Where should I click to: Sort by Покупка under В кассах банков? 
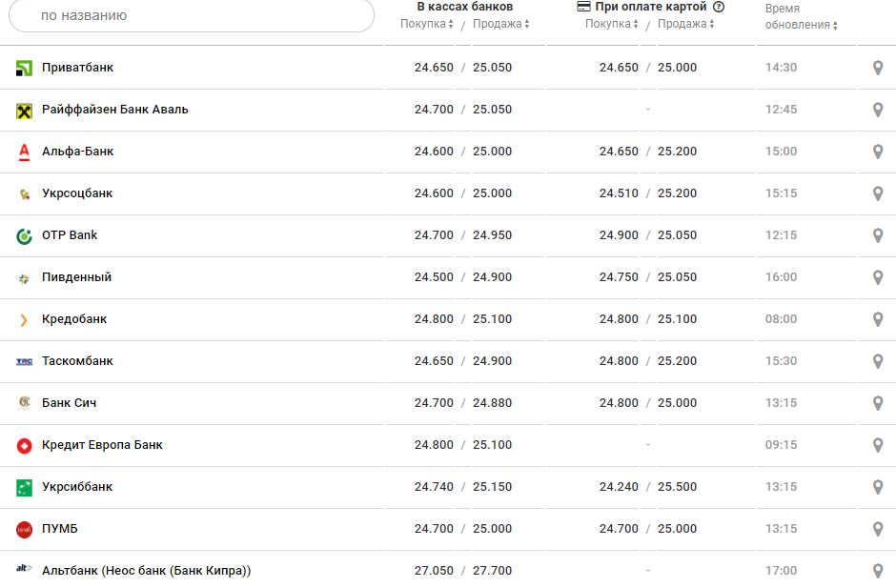point(427,24)
